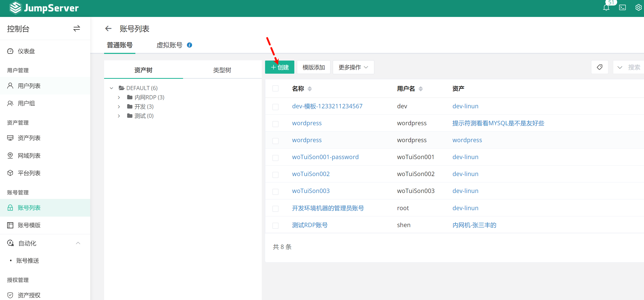Screen dimensions: 644x300
Task: Click the tag filter icon button
Action: pos(600,67)
